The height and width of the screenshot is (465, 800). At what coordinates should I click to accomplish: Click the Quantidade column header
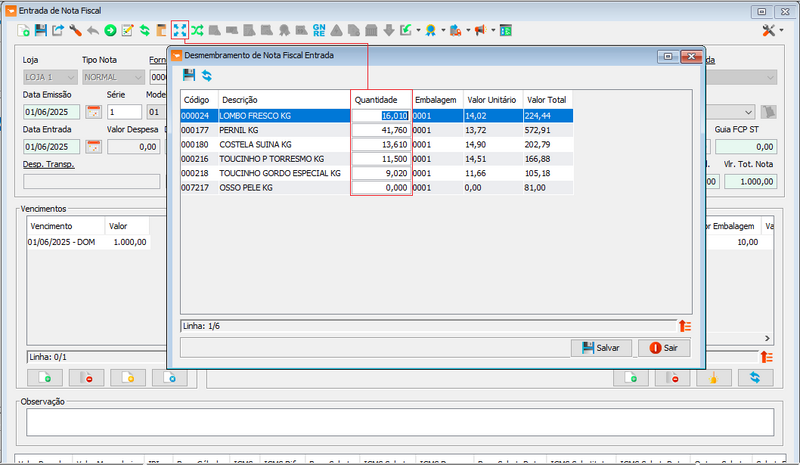(x=380, y=100)
